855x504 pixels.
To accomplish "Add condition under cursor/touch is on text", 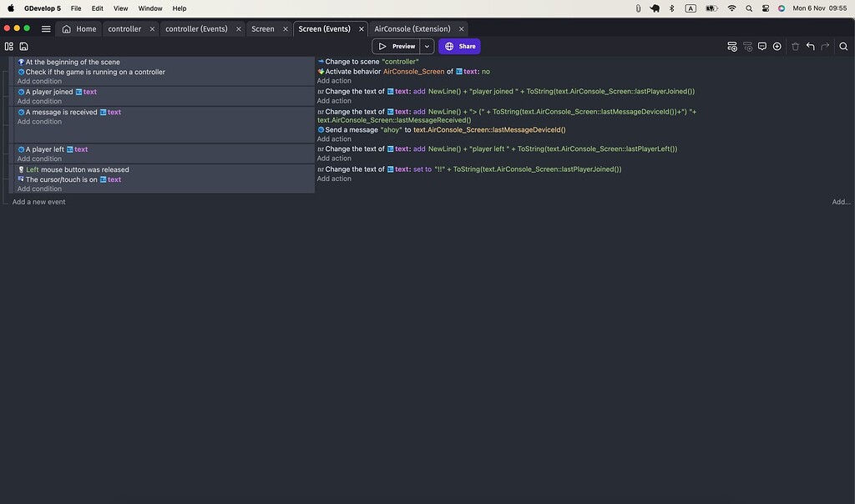I will [x=39, y=189].
